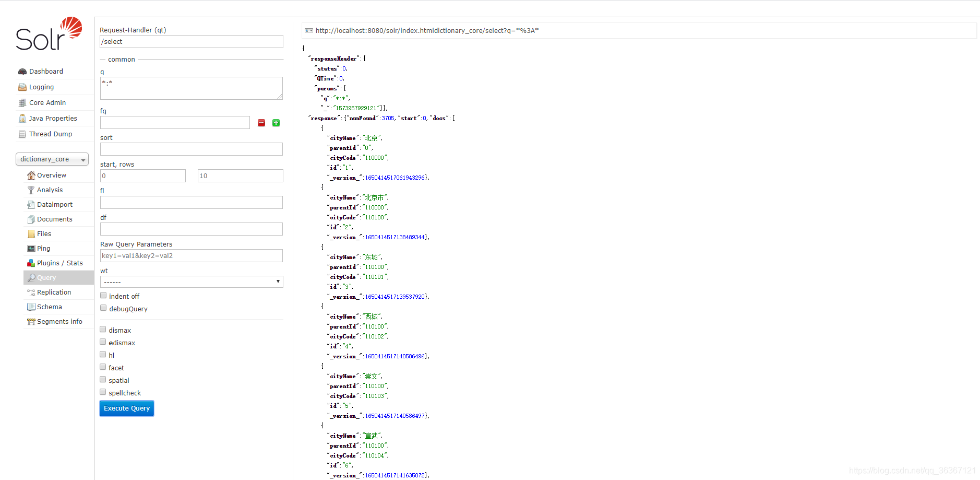The height and width of the screenshot is (480, 980).
Task: Click the Solr logo
Action: 49,34
